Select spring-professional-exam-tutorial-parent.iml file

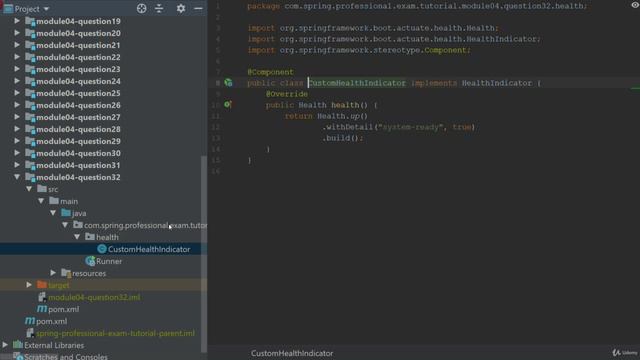[116, 333]
